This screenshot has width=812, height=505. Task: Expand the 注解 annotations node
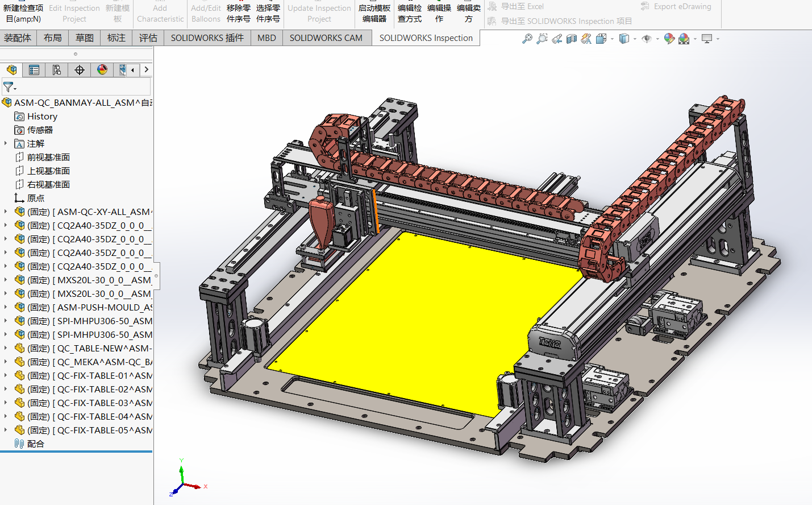click(x=6, y=143)
